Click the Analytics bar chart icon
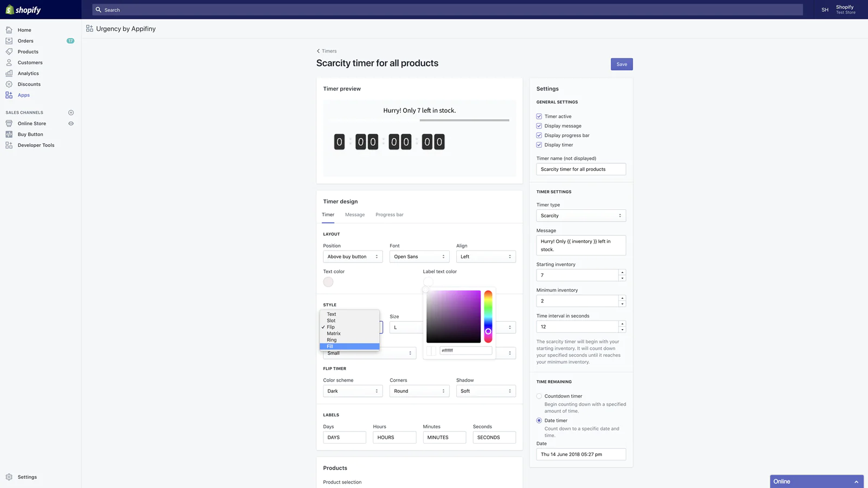The height and width of the screenshot is (488, 868). click(x=9, y=73)
